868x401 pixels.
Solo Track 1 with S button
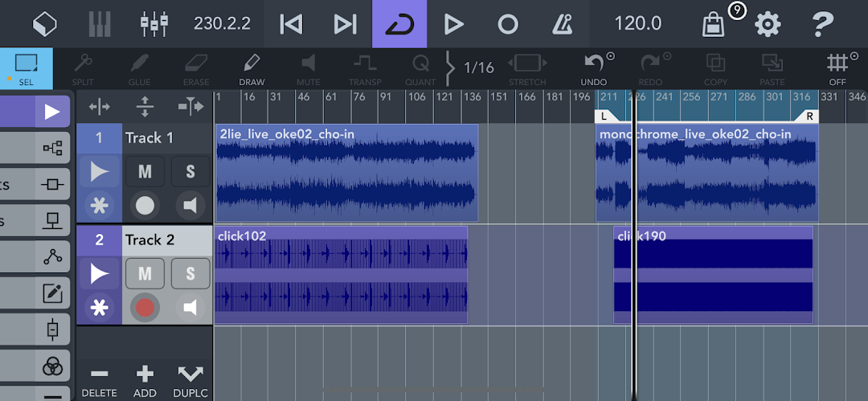(x=190, y=172)
